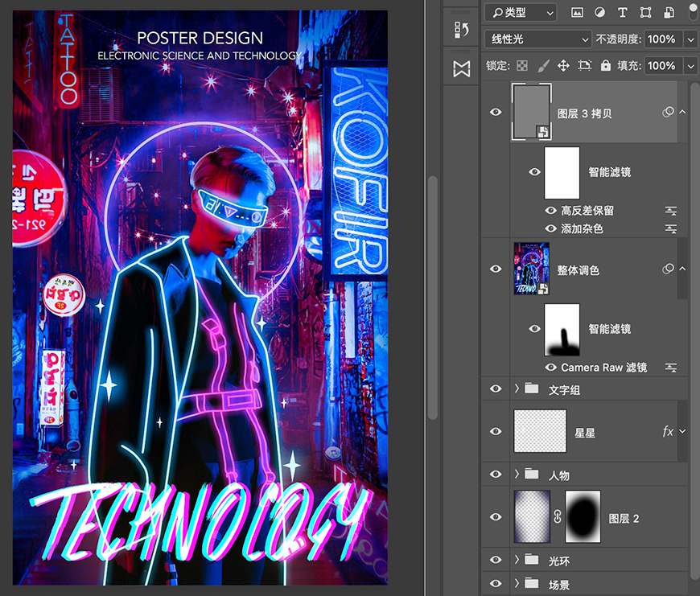Image resolution: width=700 pixels, height=596 pixels.
Task: Filter layers by adjustment layers icon
Action: tap(600, 12)
